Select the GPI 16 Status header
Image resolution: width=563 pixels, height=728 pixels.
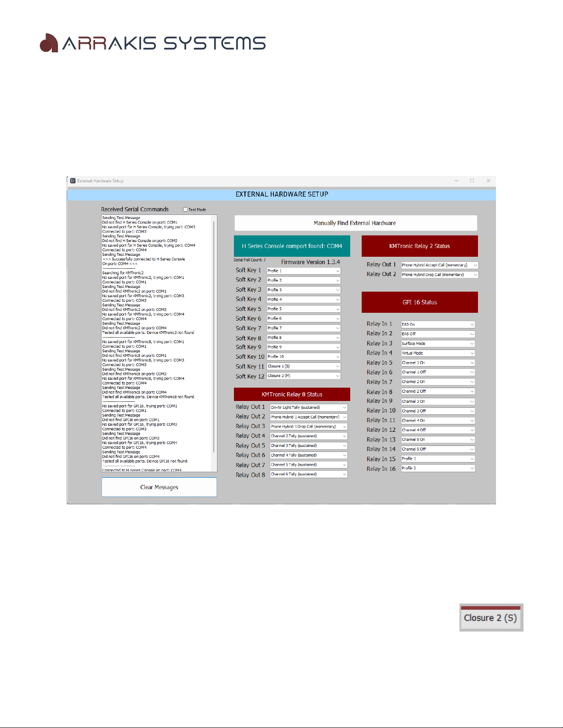(419, 302)
